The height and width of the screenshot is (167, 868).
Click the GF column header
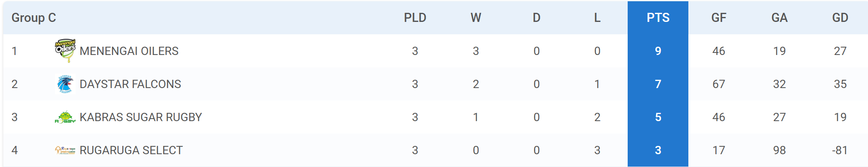[719, 18]
